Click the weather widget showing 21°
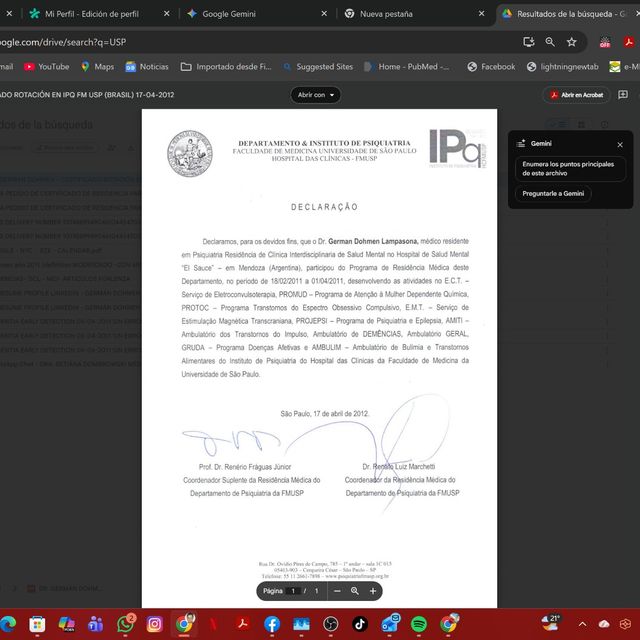Screen dimensions: 640x640 point(551,623)
